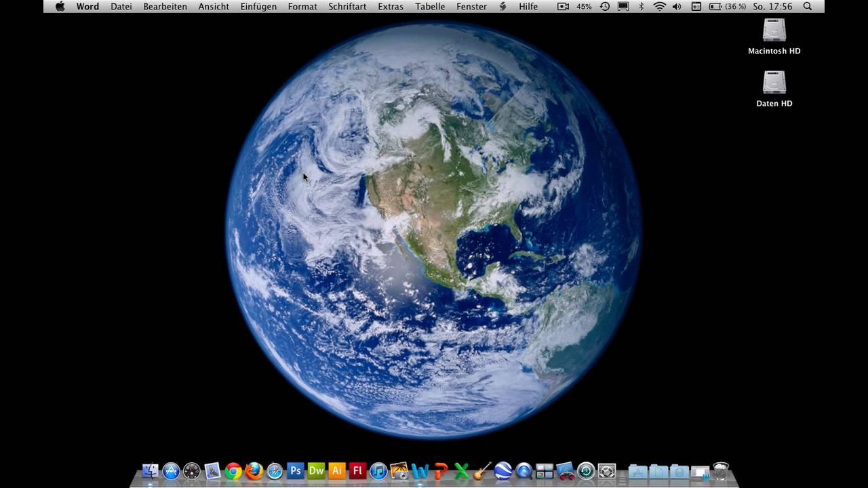Launch Firefox from the Dock

pyautogui.click(x=254, y=471)
